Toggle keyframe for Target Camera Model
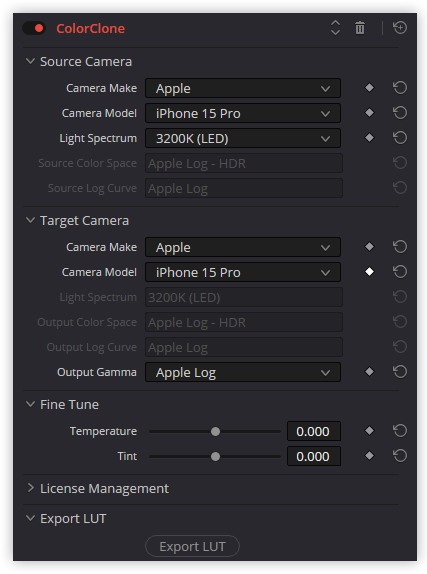Screen dimensions: 427x574 [370, 272]
